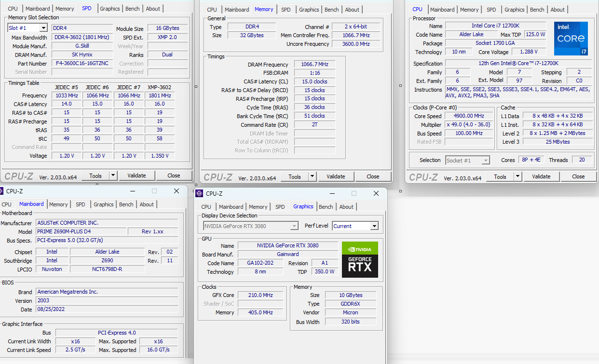
Task: Expand Tools arrow in the Memory window
Action: click(x=313, y=176)
